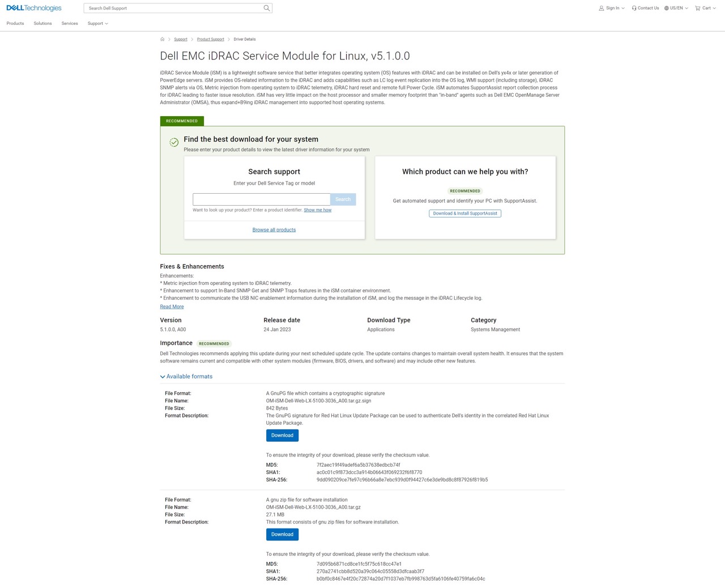Expand the Sign In dropdown
Screen dimensions: 725x588
click(x=623, y=8)
